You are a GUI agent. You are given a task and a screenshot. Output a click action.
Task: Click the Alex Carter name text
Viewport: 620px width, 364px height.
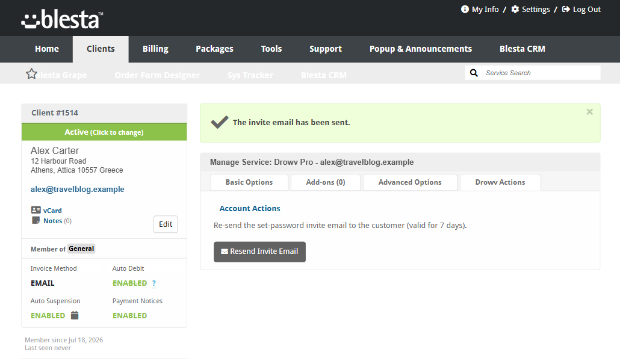[55, 150]
